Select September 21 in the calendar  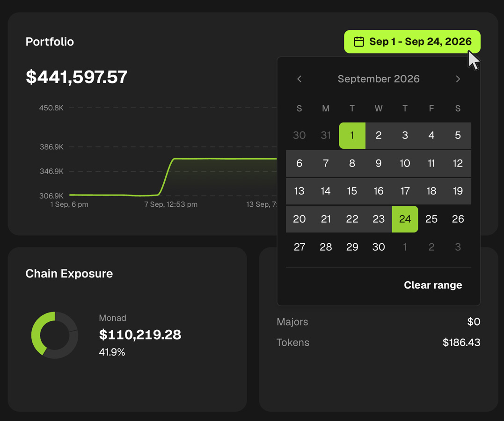pyautogui.click(x=326, y=219)
